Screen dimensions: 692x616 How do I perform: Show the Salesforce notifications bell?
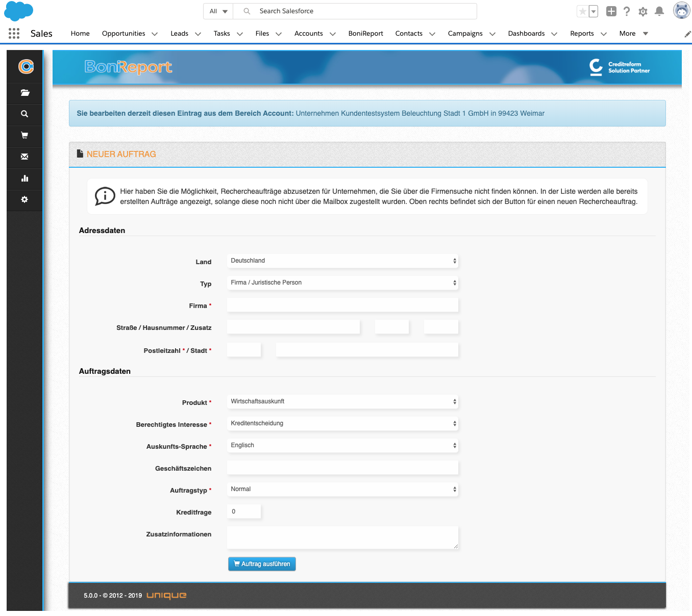[x=659, y=11]
